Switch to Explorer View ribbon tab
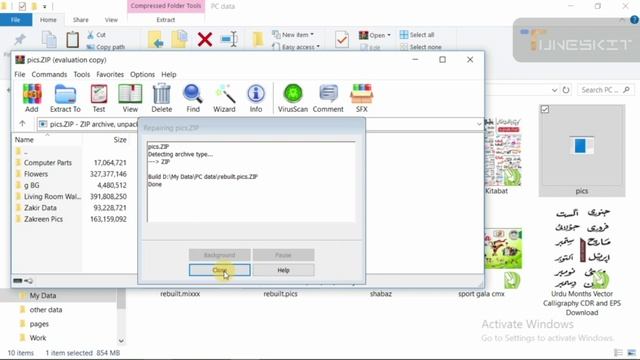Viewport: 640px width, 360px height. click(111, 20)
